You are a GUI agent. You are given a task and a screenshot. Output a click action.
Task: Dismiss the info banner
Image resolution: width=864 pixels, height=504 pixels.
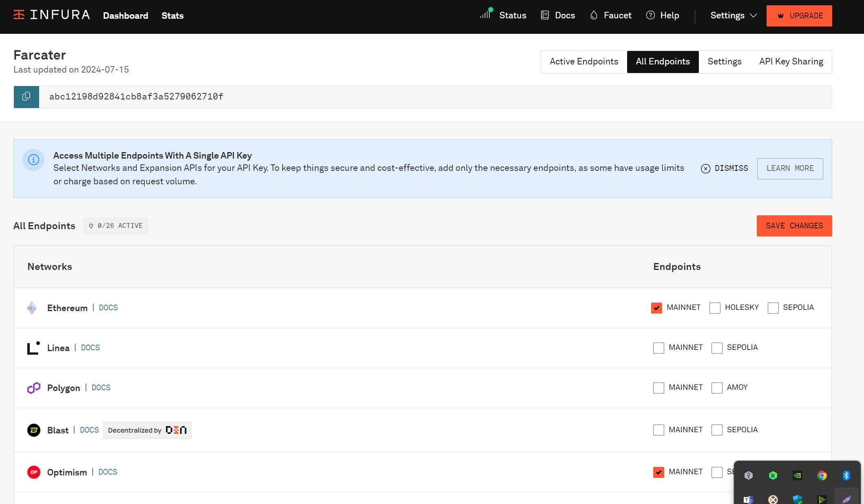(725, 168)
